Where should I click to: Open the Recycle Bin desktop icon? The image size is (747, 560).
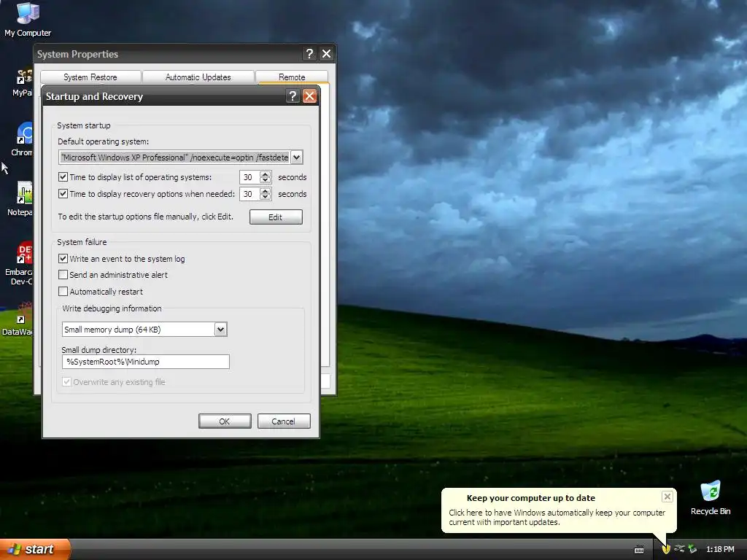click(x=711, y=497)
